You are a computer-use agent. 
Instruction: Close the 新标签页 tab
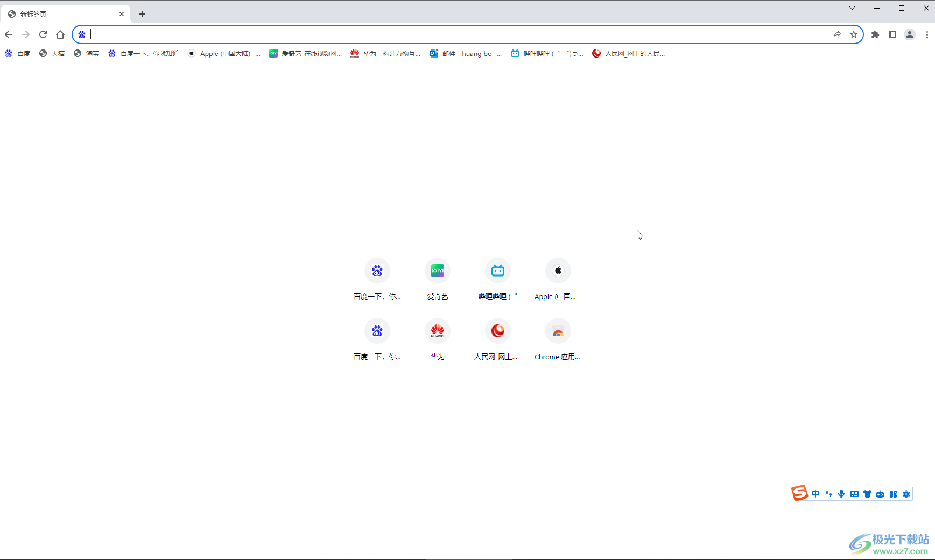(x=122, y=14)
